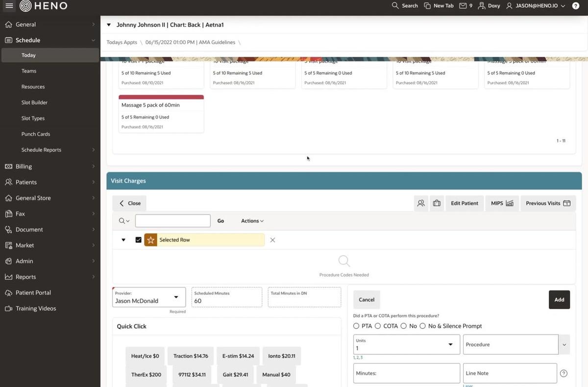
Task: Select the PTA radio option
Action: 356,326
